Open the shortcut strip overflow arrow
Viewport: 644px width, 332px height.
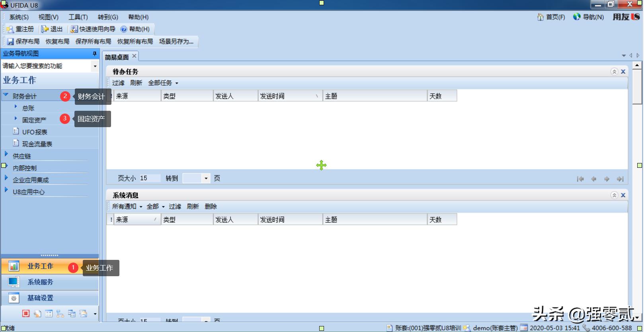(95, 314)
